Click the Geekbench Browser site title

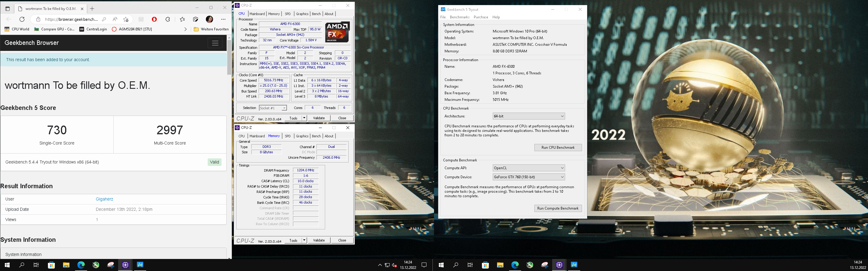tap(32, 43)
